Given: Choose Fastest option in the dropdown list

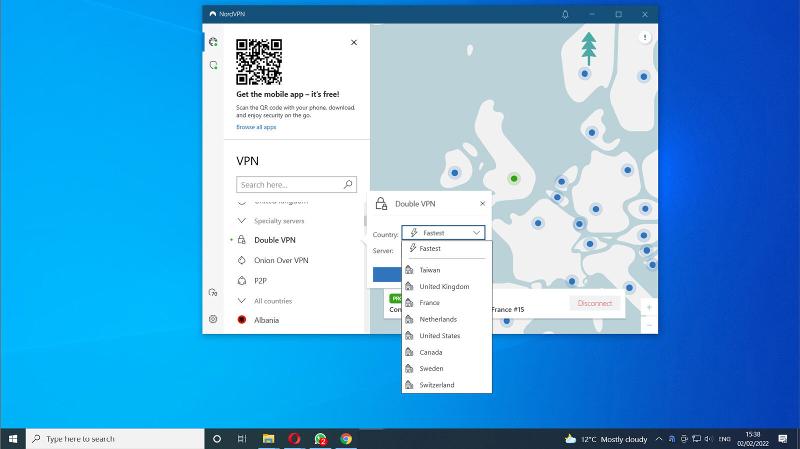Looking at the screenshot, I should pyautogui.click(x=446, y=248).
